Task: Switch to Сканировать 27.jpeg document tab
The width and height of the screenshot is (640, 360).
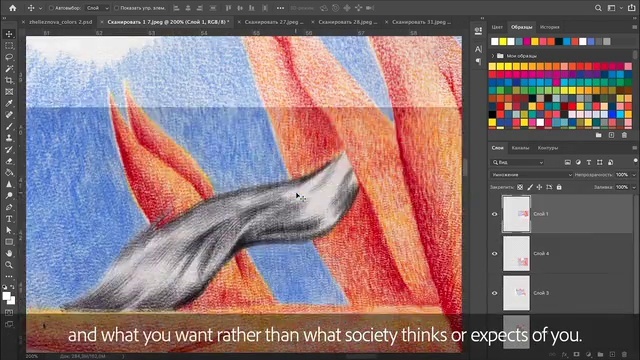Action: click(274, 22)
